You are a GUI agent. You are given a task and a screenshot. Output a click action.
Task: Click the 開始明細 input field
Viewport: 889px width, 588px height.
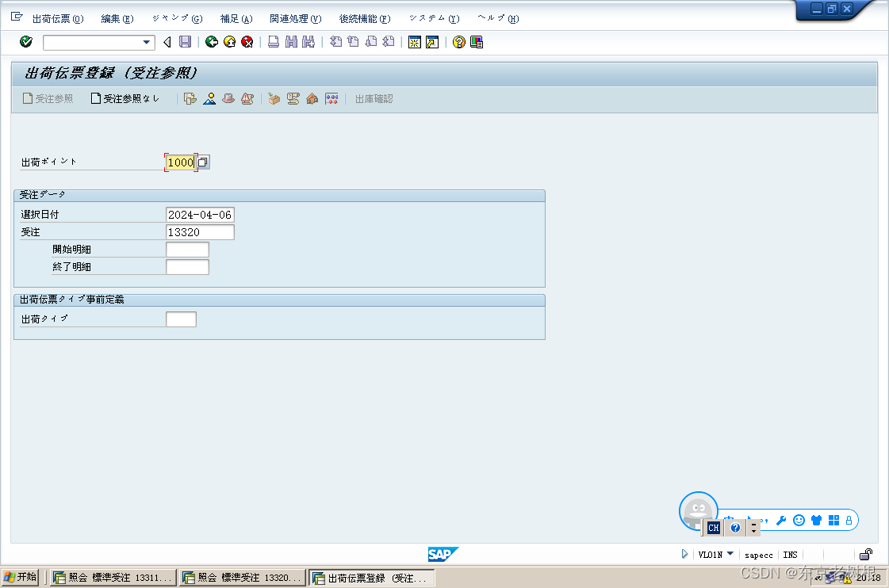pos(187,250)
